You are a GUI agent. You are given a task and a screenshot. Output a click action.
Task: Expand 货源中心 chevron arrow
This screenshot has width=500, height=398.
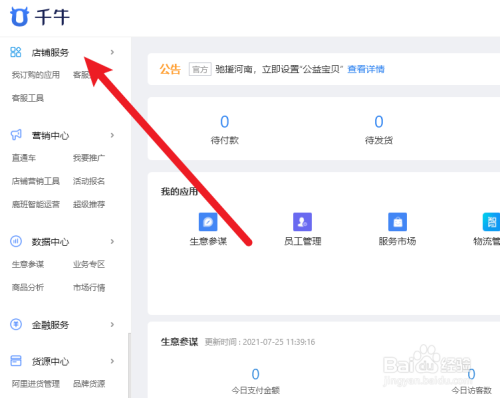pos(112,361)
